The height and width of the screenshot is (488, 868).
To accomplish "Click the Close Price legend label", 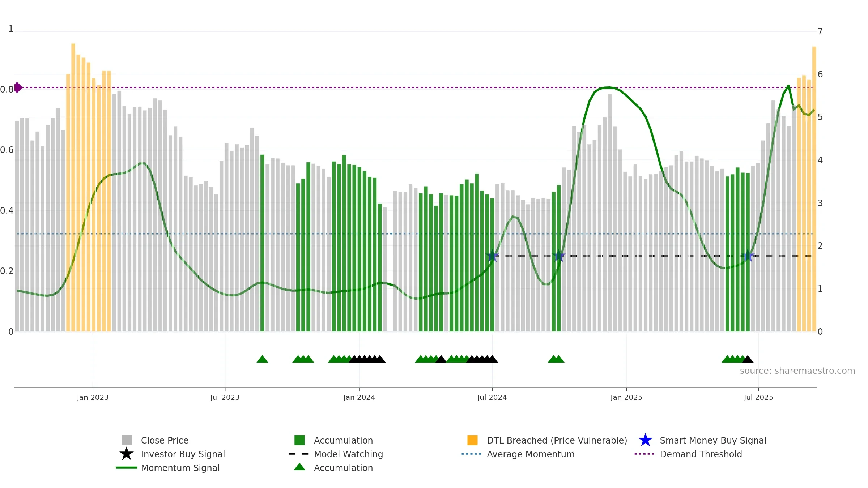I will [x=165, y=440].
